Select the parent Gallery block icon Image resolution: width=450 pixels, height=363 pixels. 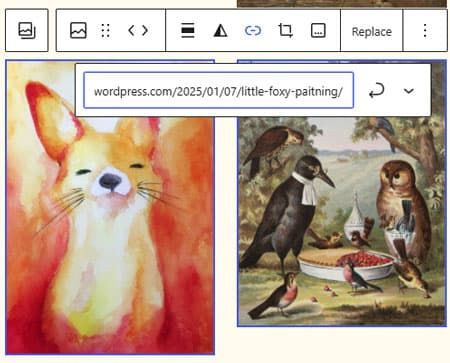point(27,30)
